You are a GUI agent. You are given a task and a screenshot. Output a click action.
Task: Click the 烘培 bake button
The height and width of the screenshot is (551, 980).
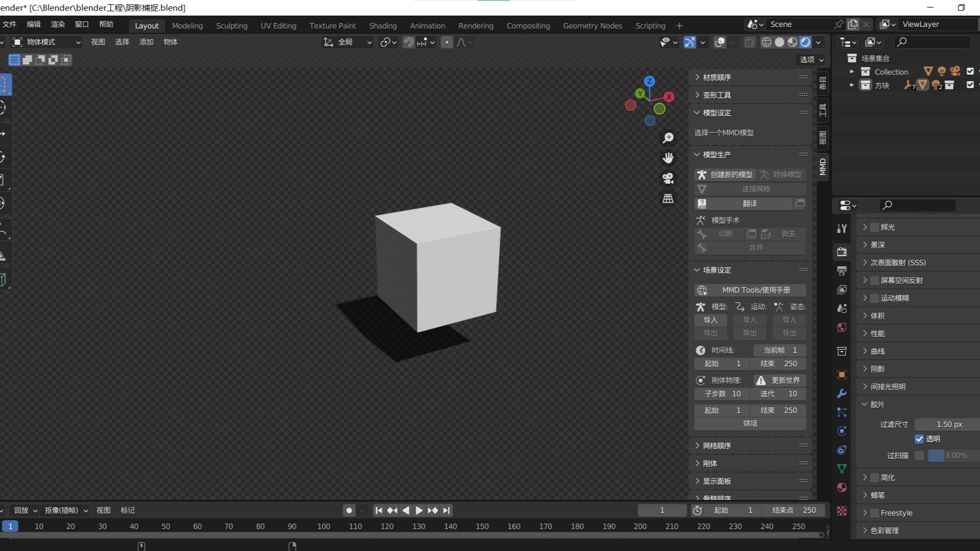click(750, 424)
